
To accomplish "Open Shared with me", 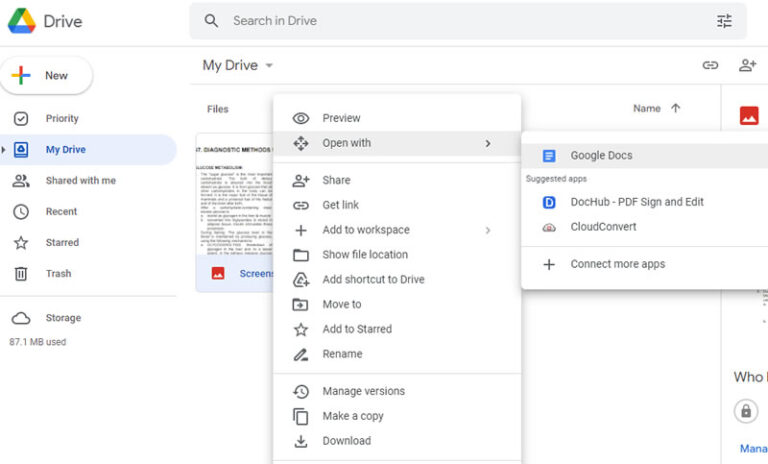I will coord(80,181).
